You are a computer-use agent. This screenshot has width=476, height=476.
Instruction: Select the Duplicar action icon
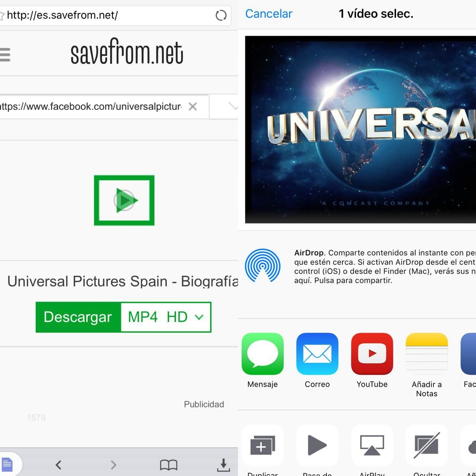pyautogui.click(x=263, y=446)
